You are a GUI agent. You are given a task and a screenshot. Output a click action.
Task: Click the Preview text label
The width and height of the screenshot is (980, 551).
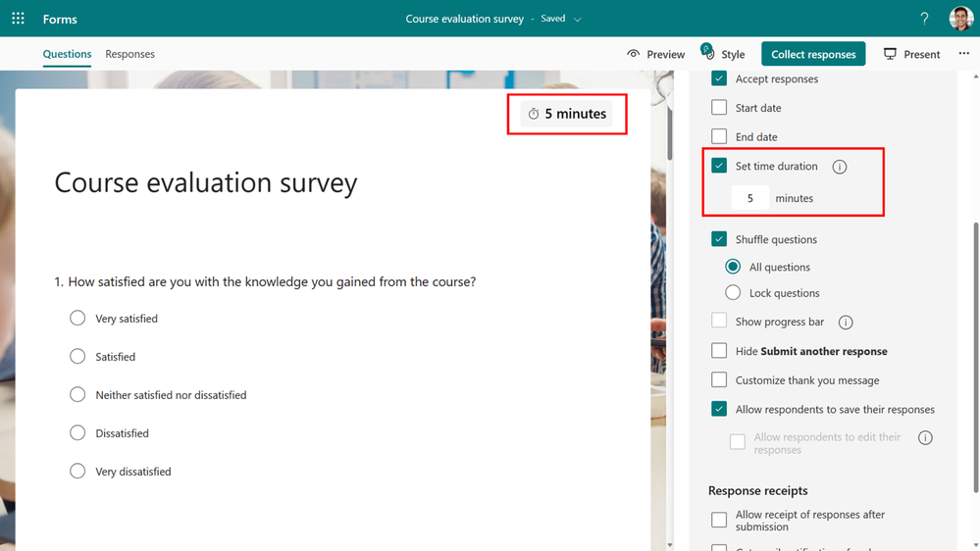(666, 54)
